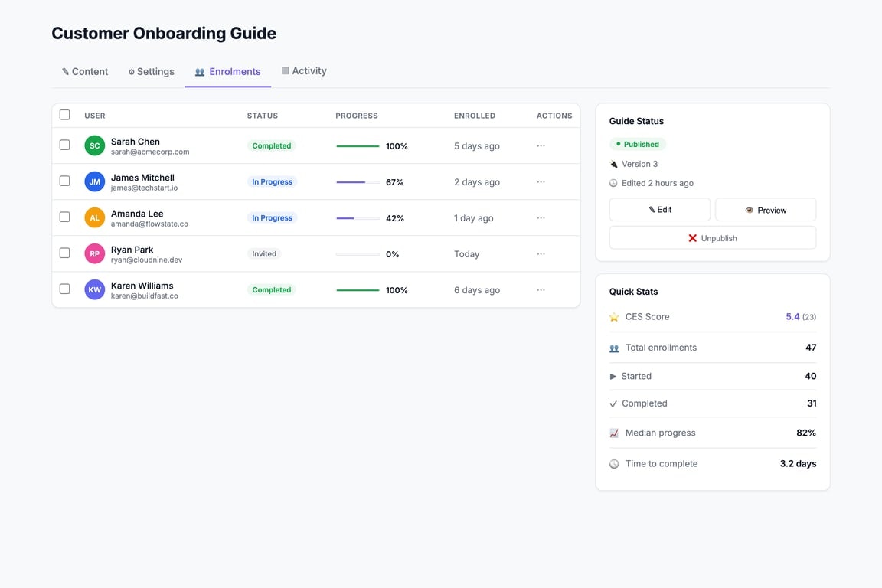
Task: Switch to the Settings tab
Action: click(x=151, y=70)
